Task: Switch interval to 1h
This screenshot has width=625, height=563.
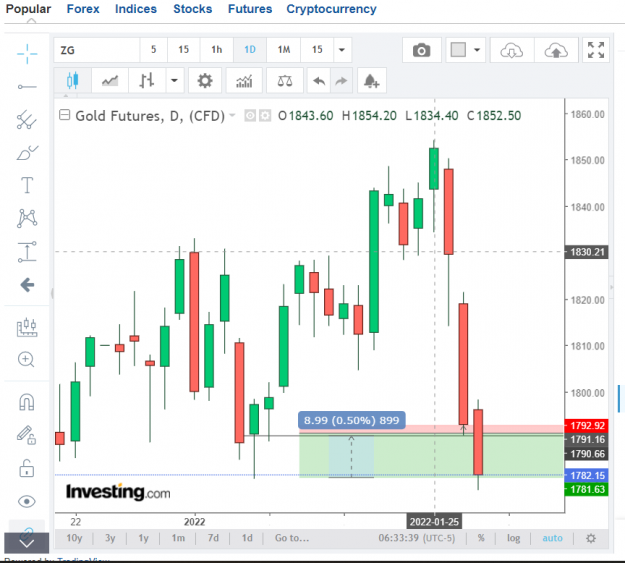Action: (x=216, y=50)
